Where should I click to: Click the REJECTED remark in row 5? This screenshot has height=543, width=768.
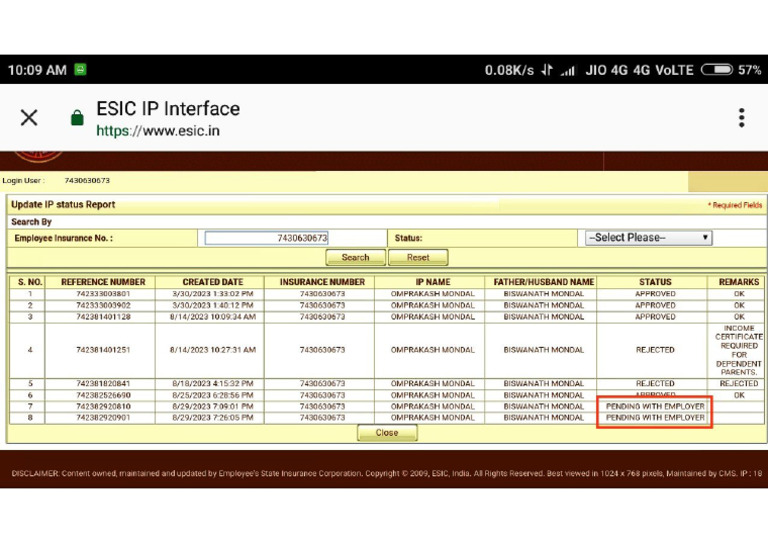pos(739,383)
